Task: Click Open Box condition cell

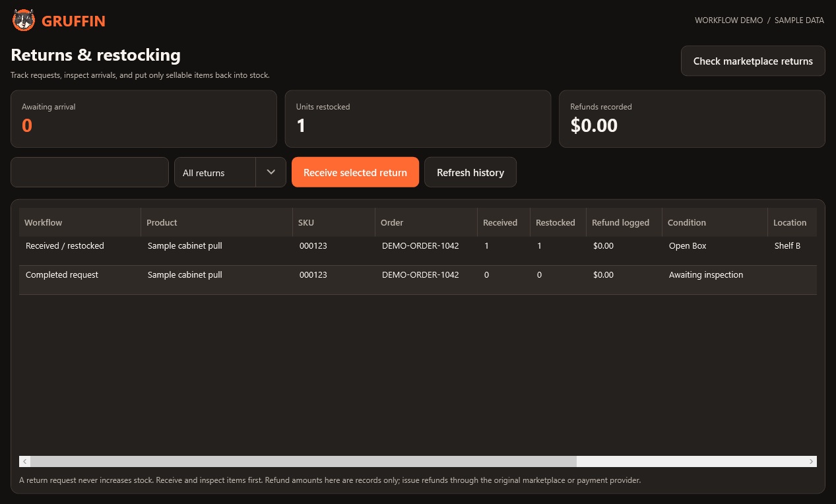Action: 688,245
